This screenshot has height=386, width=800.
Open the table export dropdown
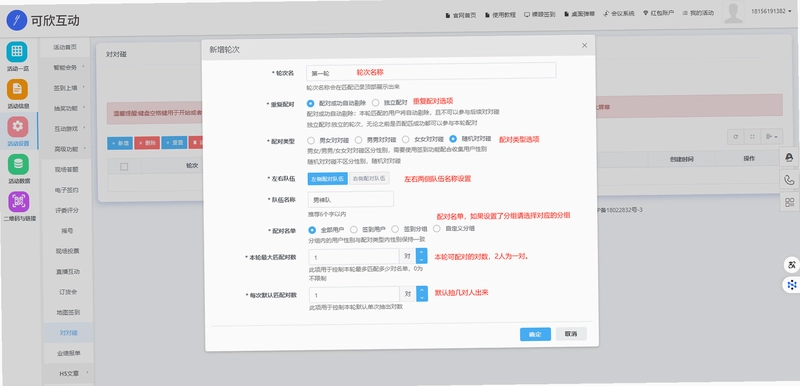(771, 137)
